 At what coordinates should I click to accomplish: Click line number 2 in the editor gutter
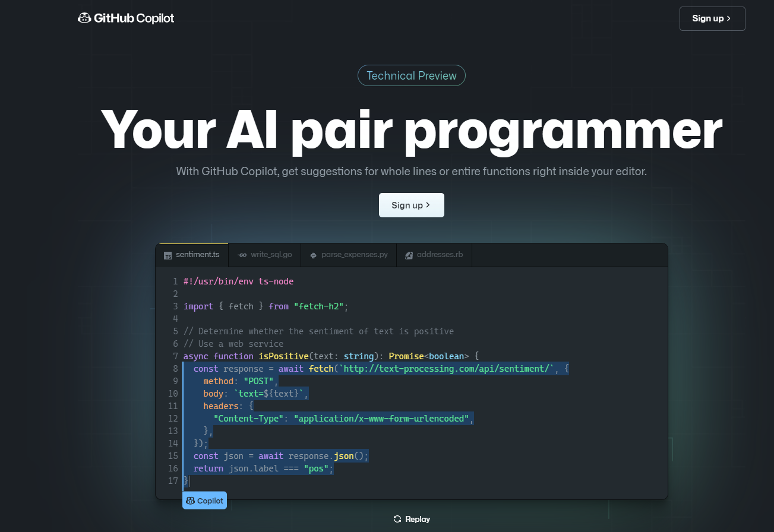pos(175,294)
